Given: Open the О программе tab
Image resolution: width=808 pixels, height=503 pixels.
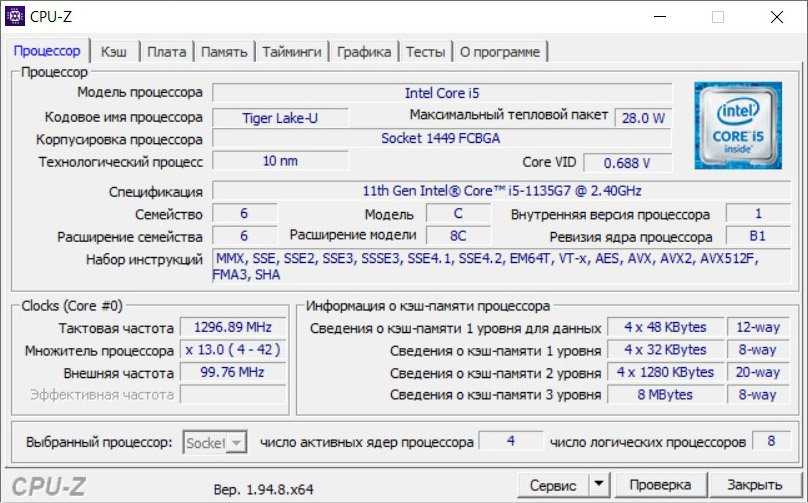Looking at the screenshot, I should click(500, 52).
